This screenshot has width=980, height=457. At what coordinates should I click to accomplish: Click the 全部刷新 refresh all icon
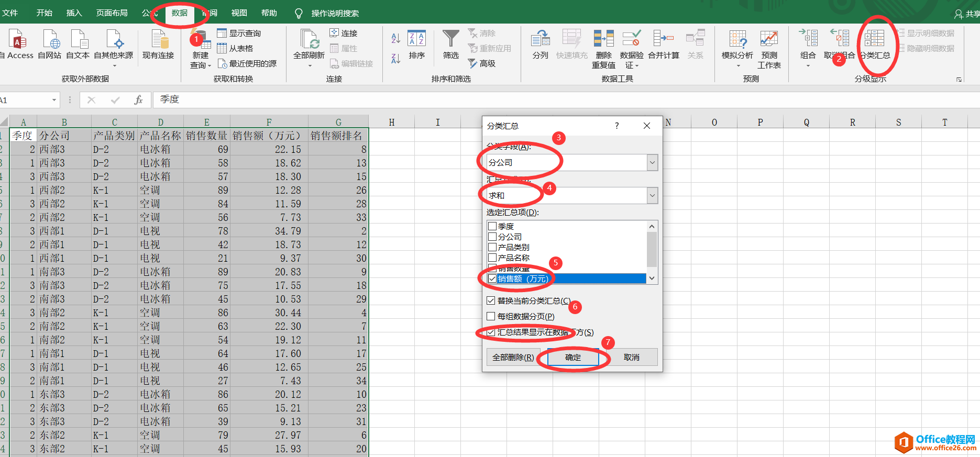(x=309, y=39)
